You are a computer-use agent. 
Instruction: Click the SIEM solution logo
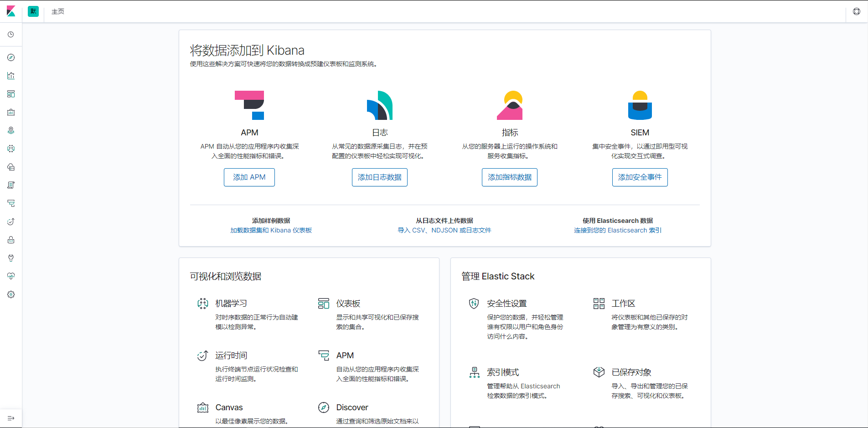coord(640,105)
